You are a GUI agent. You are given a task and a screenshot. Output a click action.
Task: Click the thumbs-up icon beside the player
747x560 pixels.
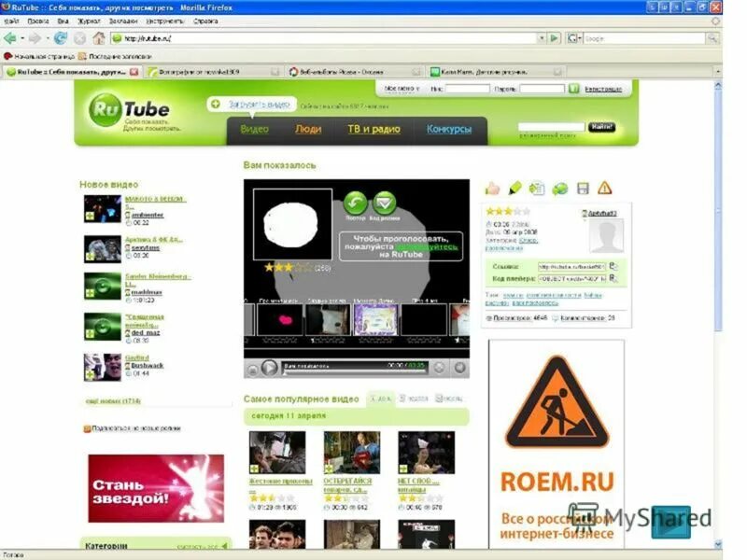(x=493, y=189)
